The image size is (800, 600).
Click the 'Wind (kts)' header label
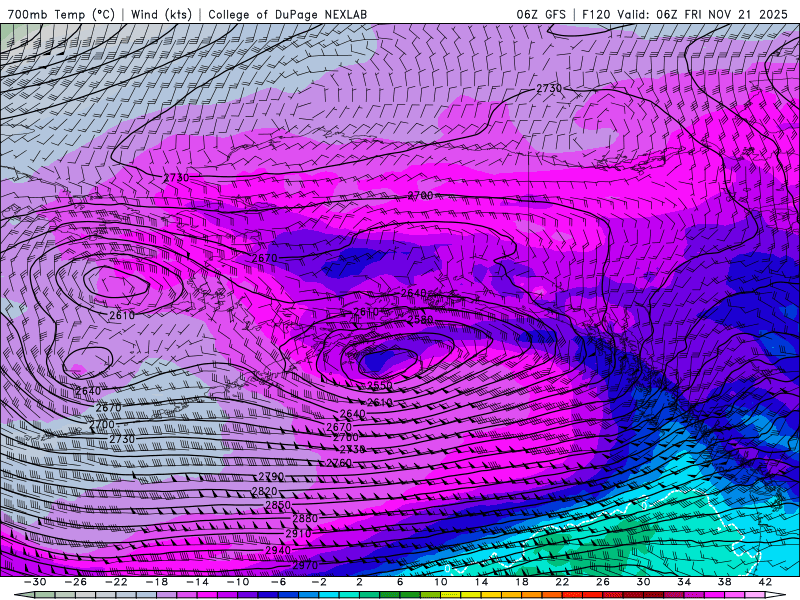click(x=162, y=14)
